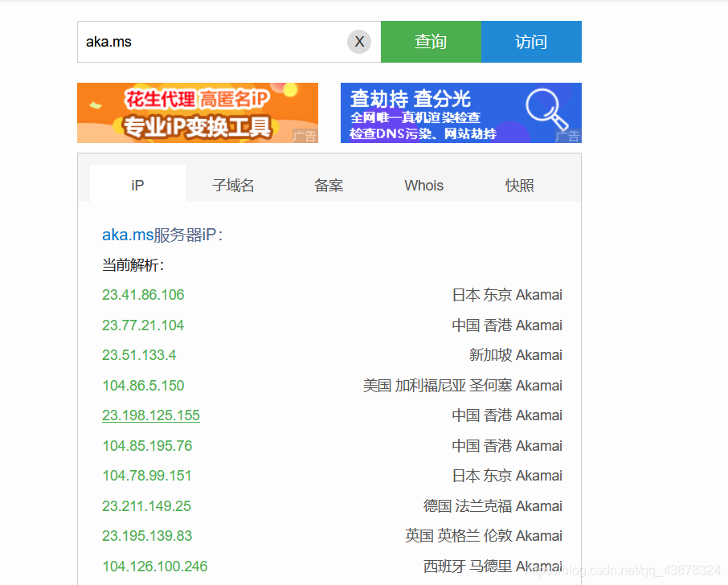Screen dimensions: 728x585
Task: Open IP 23.77.21.104
Action: 143,325
